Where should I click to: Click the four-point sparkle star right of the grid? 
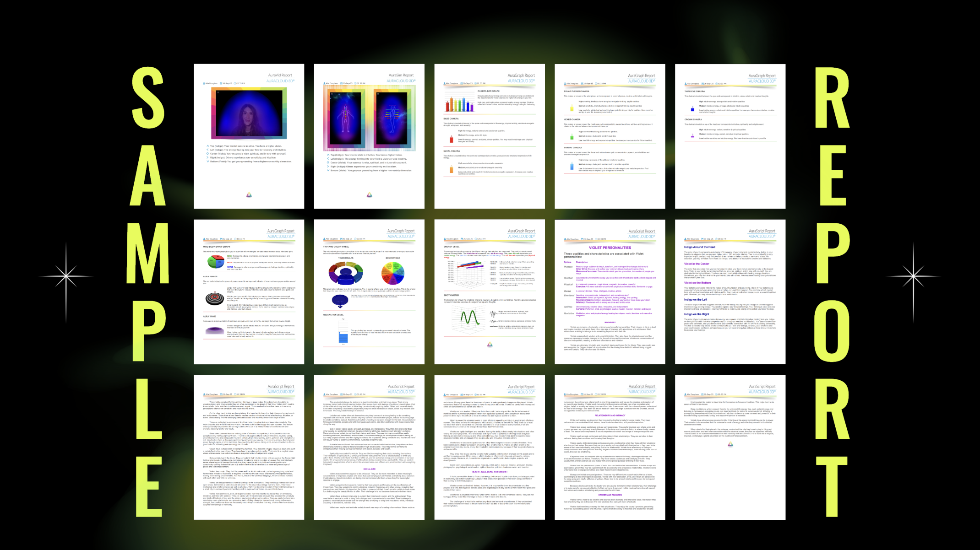click(x=914, y=276)
